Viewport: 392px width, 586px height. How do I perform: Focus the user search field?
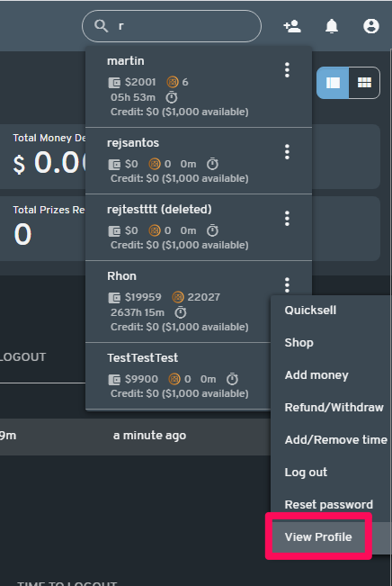172,26
